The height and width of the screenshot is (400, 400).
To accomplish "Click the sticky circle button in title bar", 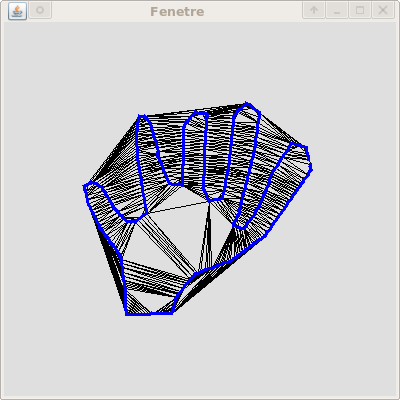I will point(40,10).
